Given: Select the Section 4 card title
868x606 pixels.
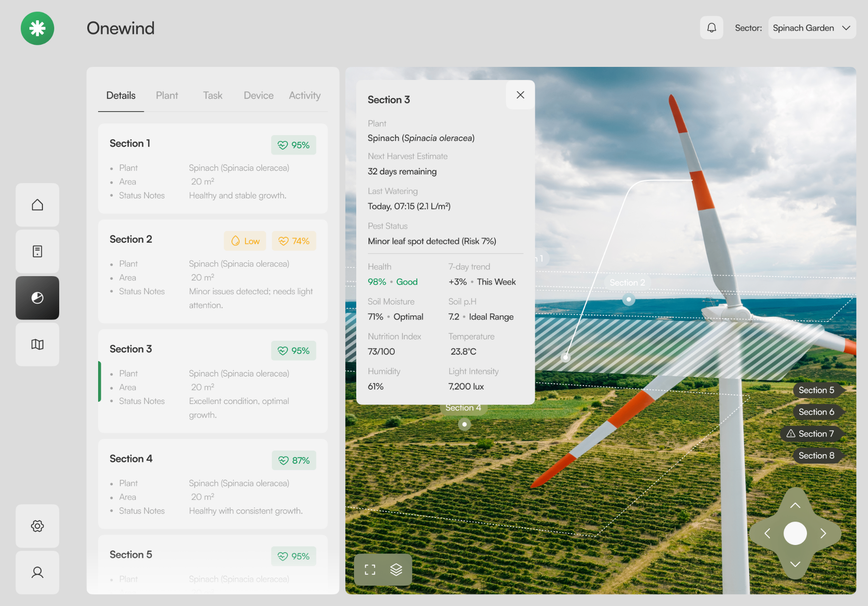Looking at the screenshot, I should [131, 459].
